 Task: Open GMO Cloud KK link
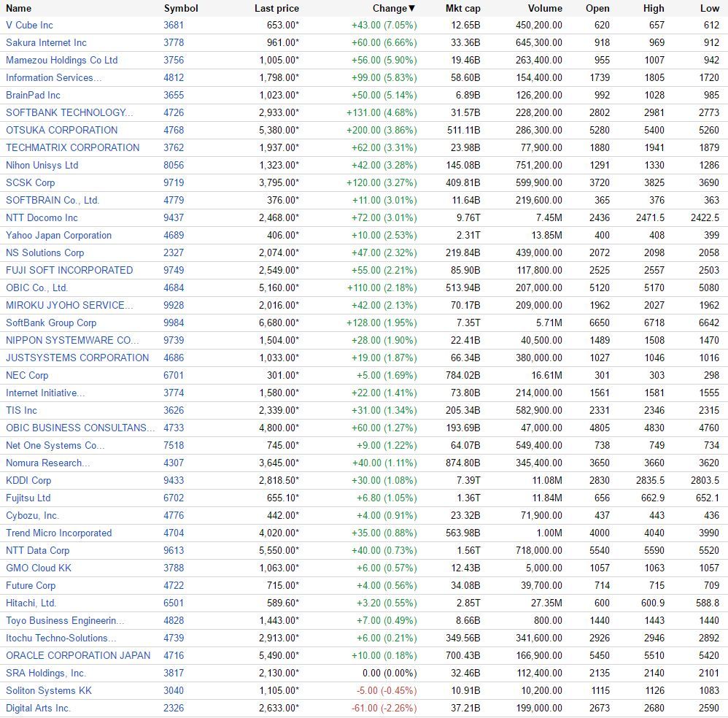tap(39, 568)
